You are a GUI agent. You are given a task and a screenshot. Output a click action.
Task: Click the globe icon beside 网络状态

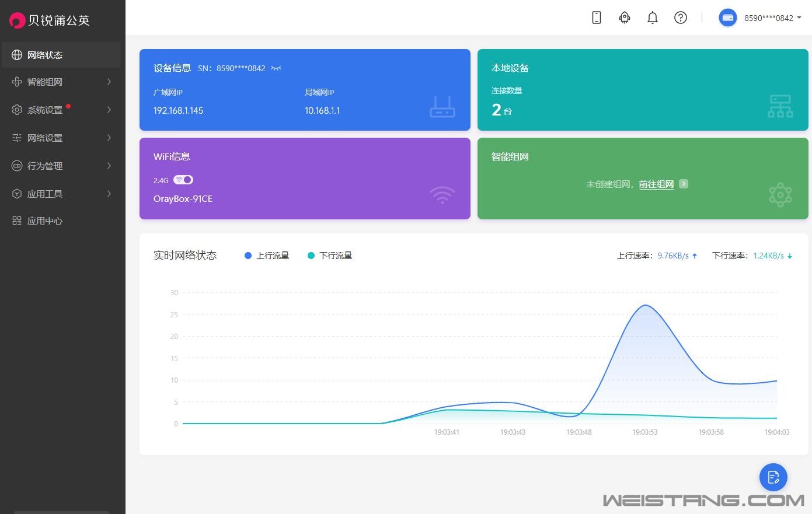tap(17, 55)
